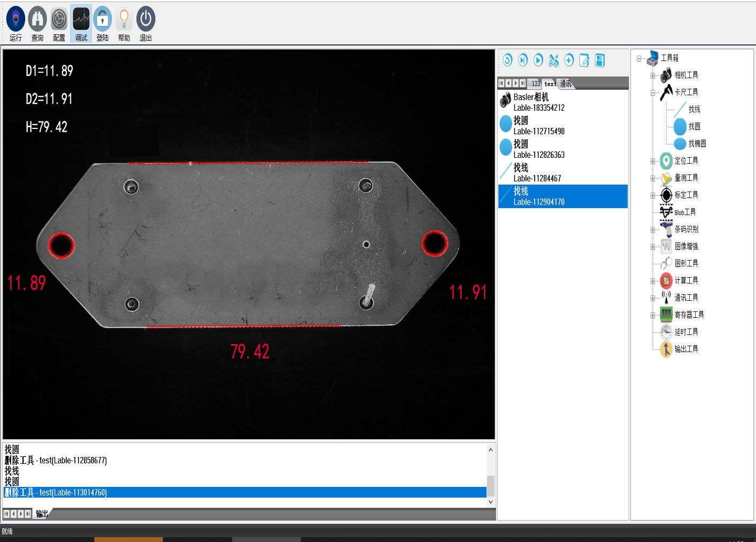
Task: Expand the 量测工具 tree node
Action: [653, 178]
